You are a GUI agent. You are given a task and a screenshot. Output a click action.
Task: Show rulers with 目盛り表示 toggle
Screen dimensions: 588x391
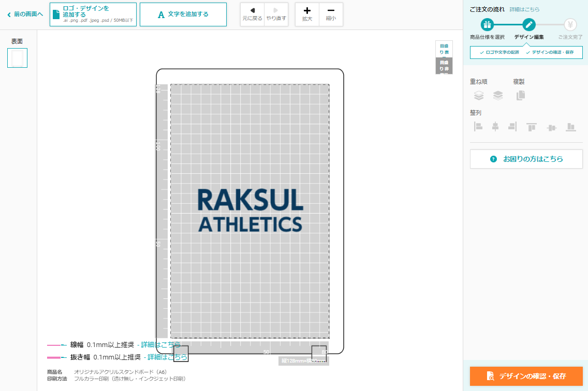[444, 49]
